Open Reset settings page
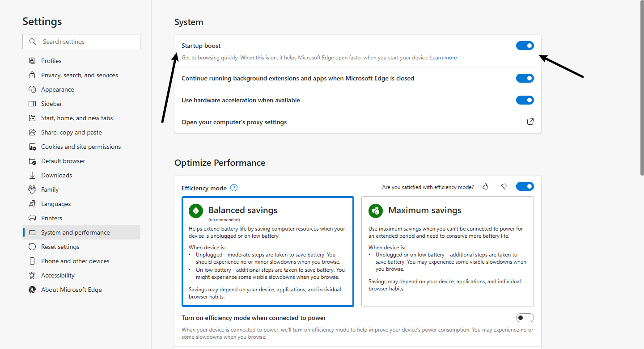This screenshot has width=644, height=349. [x=81, y=247]
